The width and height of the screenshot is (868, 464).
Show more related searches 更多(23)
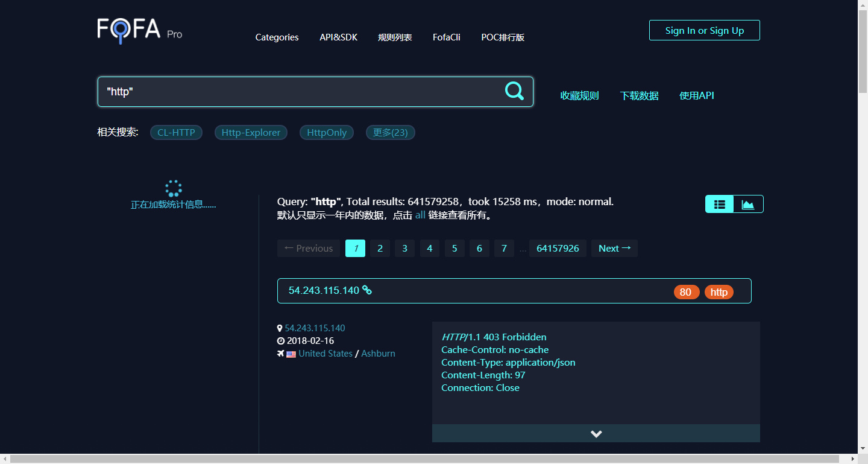coord(391,132)
